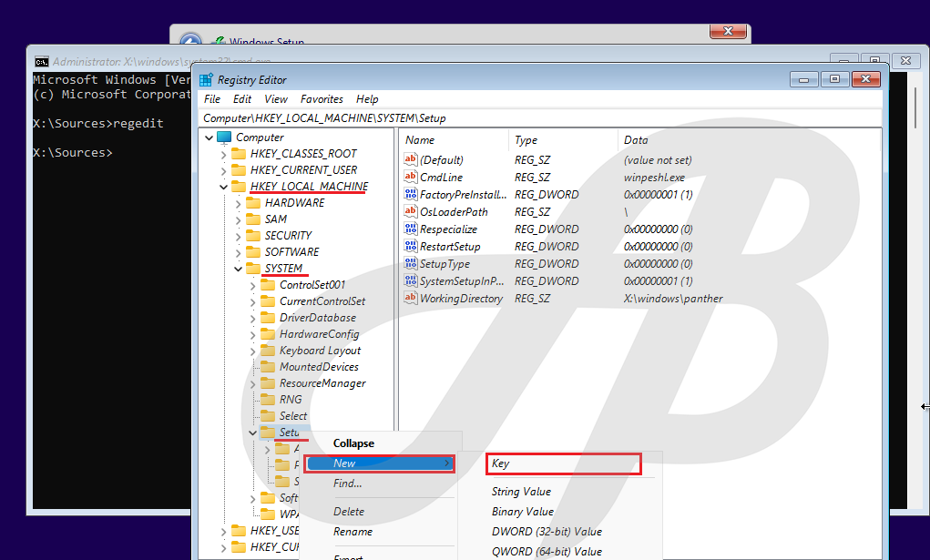Open the Favorites menu
Screen dimensions: 930x560
point(322,99)
